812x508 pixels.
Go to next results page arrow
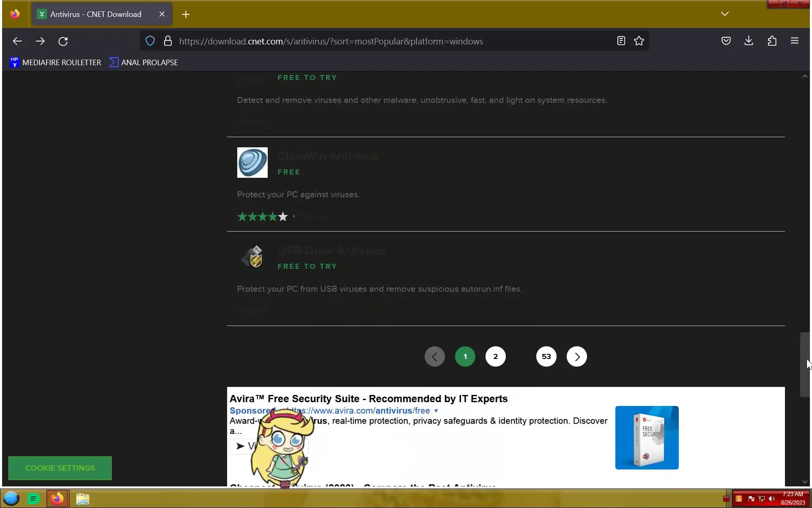[x=576, y=356]
